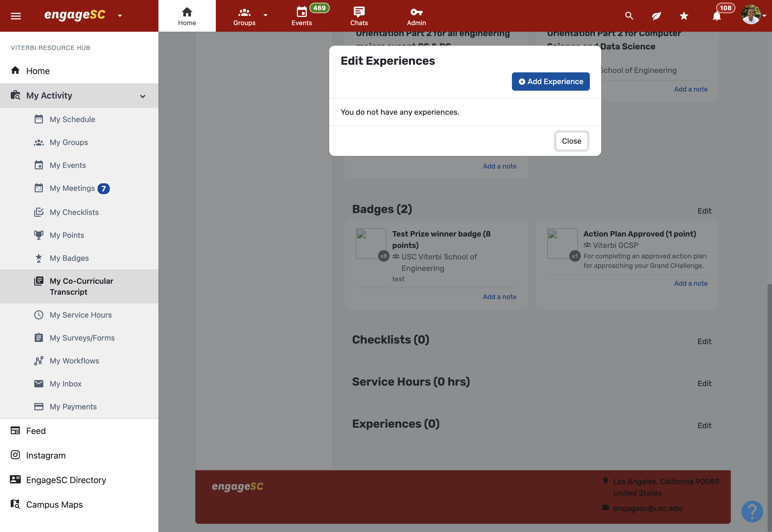Screen dimensions: 772x532
Task: Open the Chats tab
Action: (x=359, y=16)
